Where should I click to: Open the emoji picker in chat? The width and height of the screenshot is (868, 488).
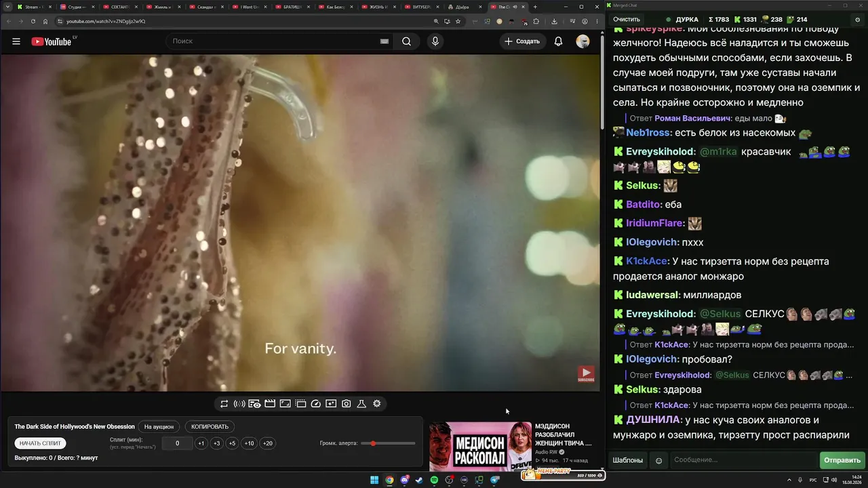coord(658,461)
